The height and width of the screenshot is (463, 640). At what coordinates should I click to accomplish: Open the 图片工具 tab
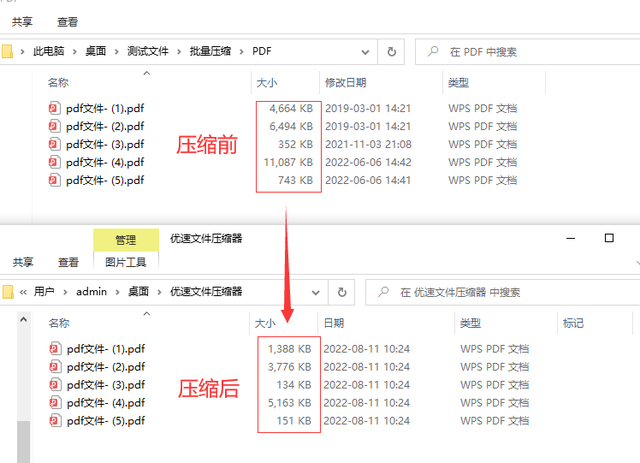pos(126,262)
